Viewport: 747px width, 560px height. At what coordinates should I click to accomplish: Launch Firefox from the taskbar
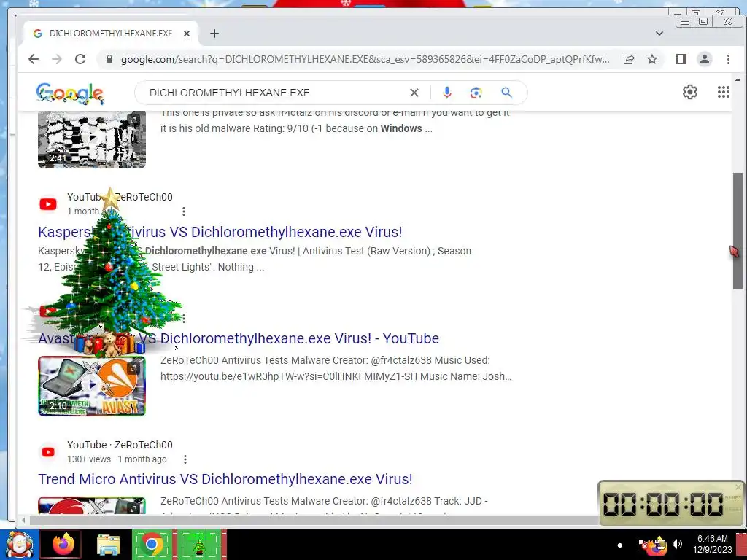click(x=63, y=544)
